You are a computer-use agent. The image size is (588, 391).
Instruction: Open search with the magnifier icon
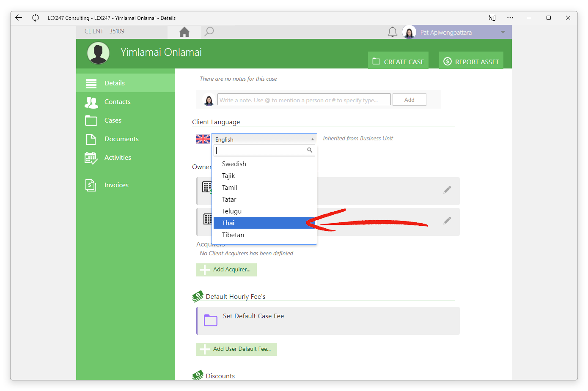(209, 32)
